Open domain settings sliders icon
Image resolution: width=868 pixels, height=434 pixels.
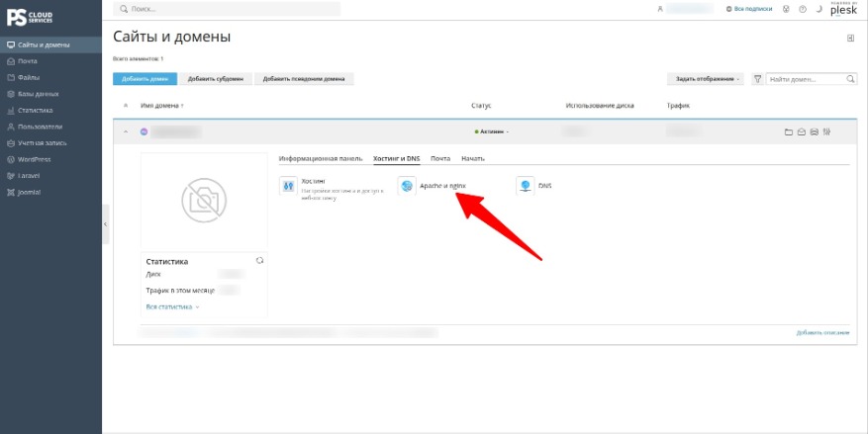point(826,132)
